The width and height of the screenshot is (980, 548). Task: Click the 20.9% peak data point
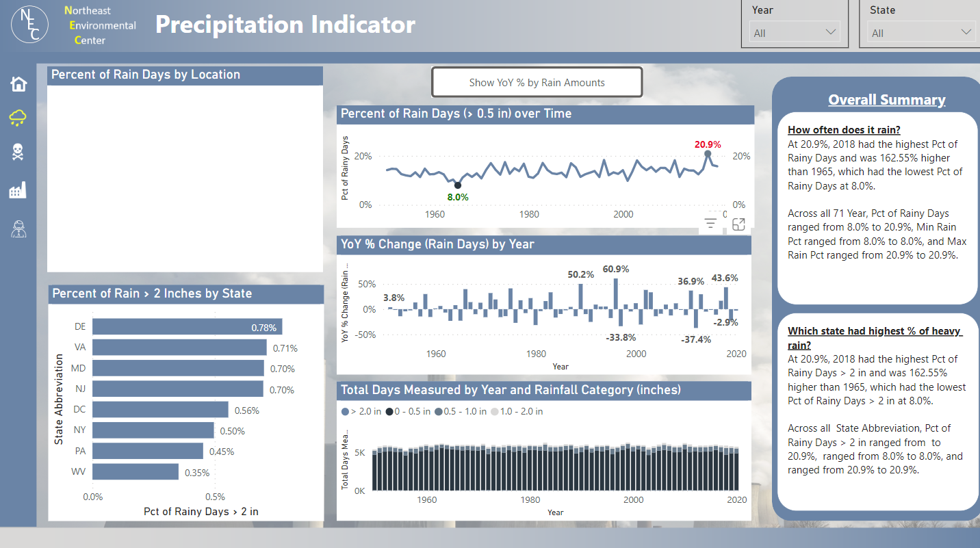coord(708,154)
